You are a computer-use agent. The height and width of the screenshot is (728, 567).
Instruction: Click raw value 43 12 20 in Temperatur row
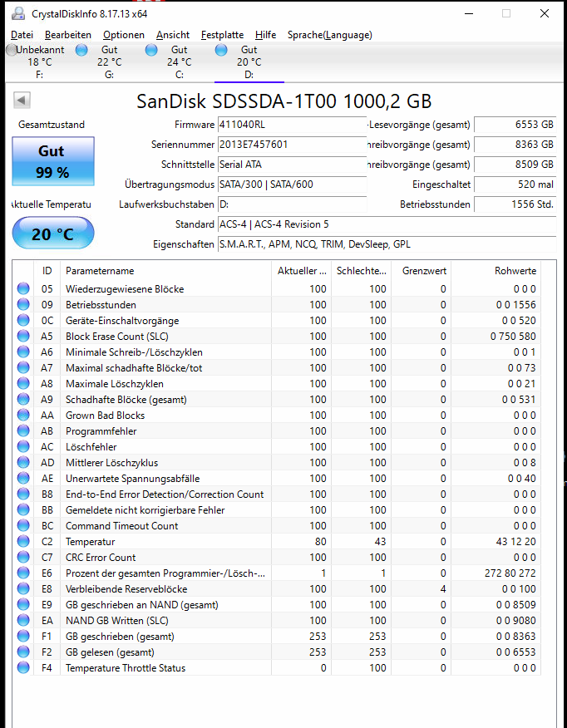pyautogui.click(x=516, y=541)
